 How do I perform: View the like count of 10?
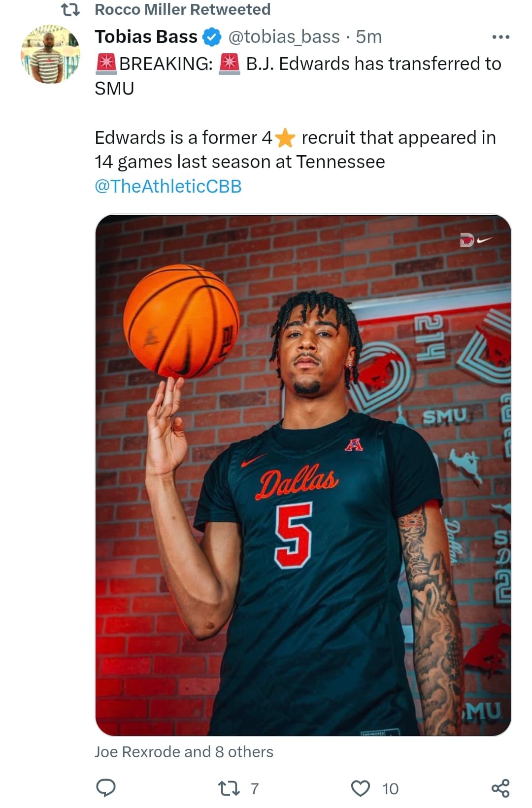(390, 789)
